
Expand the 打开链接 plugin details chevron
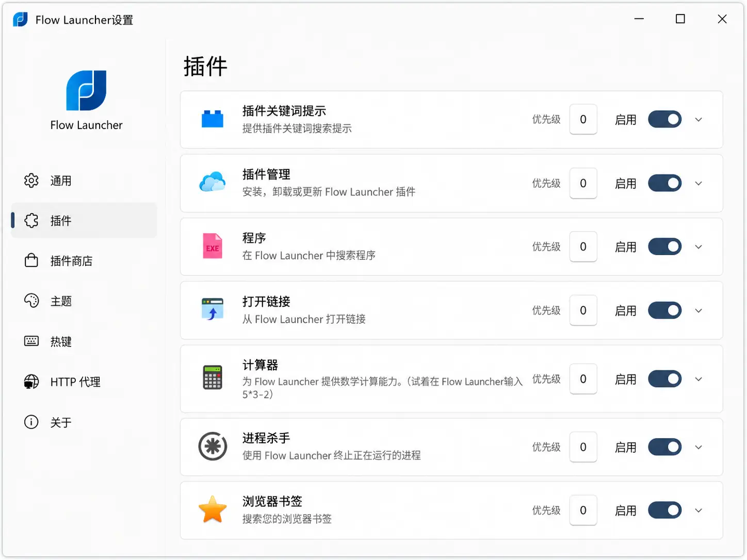[x=699, y=310]
